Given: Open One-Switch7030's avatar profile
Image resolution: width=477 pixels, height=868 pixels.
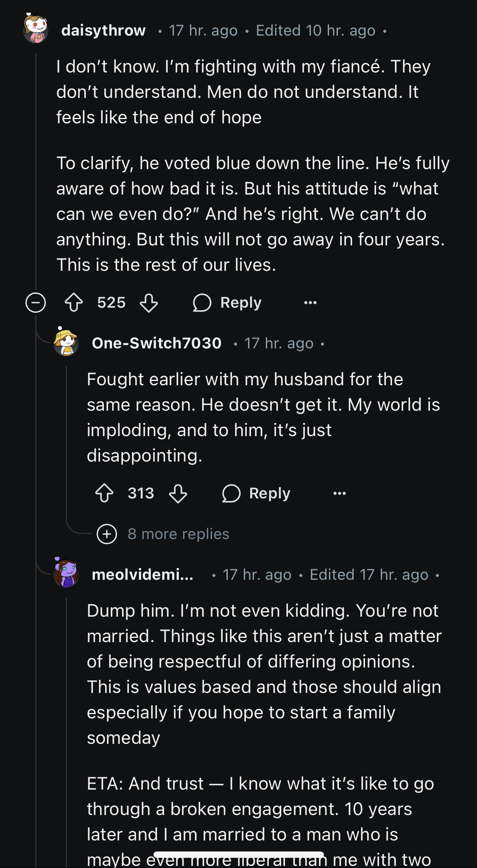Looking at the screenshot, I should coord(66,342).
